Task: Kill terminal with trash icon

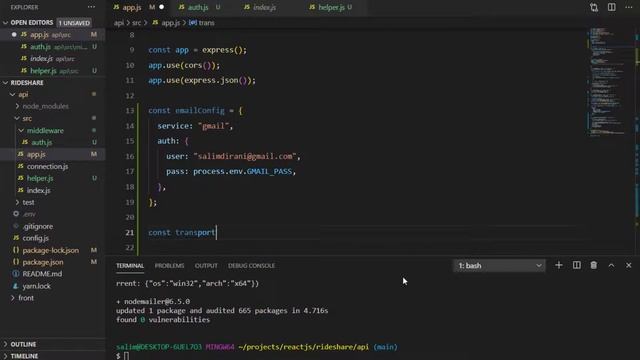Action: (593, 265)
